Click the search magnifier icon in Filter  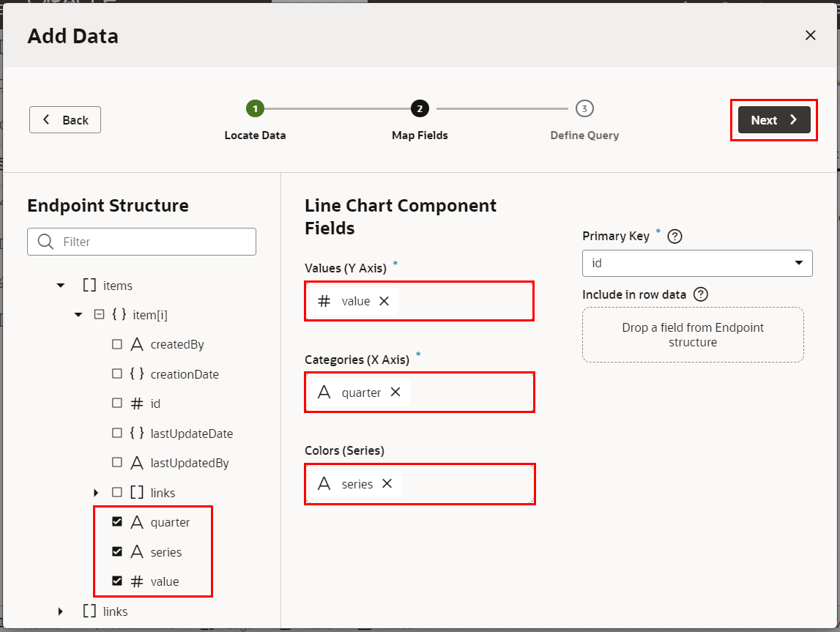45,242
